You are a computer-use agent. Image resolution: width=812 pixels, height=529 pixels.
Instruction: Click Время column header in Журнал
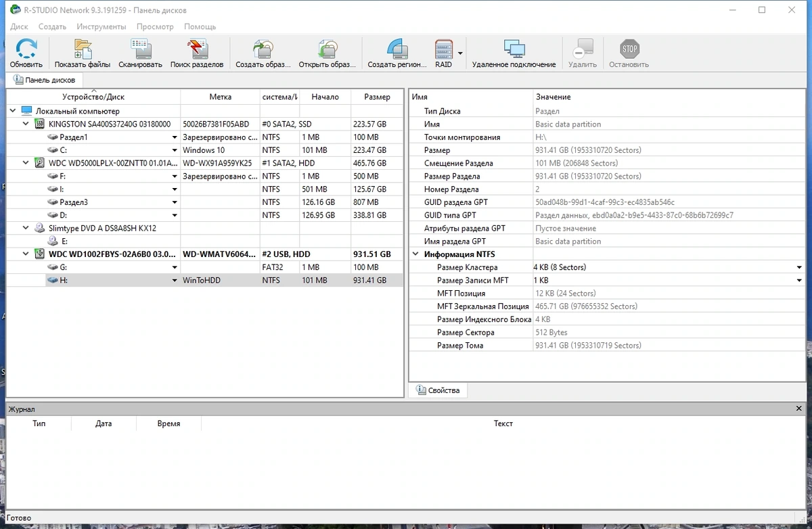click(x=168, y=423)
